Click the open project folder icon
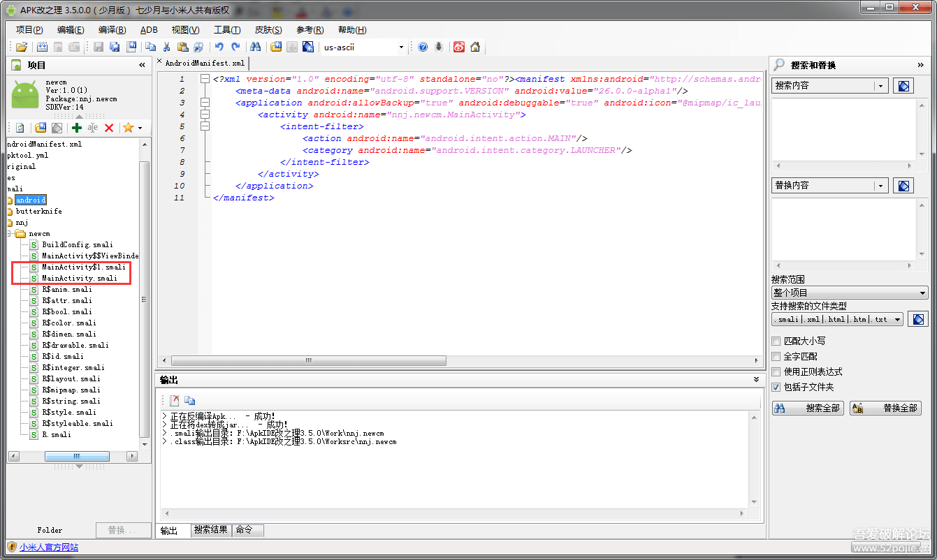This screenshot has width=937, height=560. [22, 47]
